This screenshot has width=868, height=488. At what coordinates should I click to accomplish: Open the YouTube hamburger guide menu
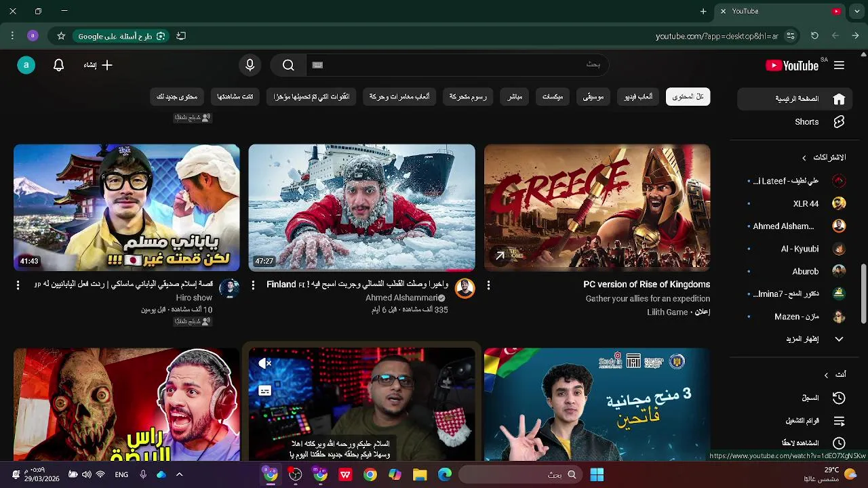pyautogui.click(x=839, y=66)
